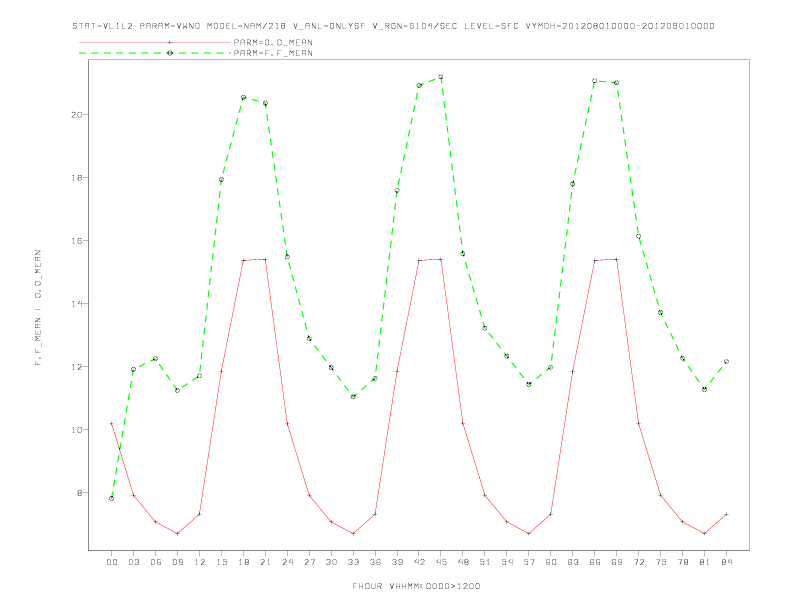Image resolution: width=792 pixels, height=612 pixels.
Task: Select the green dashed legend line sample
Action: [155, 53]
